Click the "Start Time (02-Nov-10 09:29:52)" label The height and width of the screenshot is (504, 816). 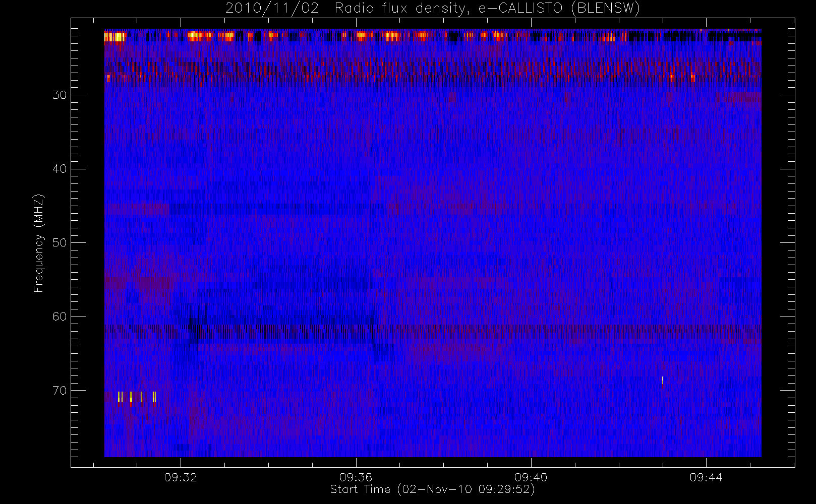[x=432, y=489]
